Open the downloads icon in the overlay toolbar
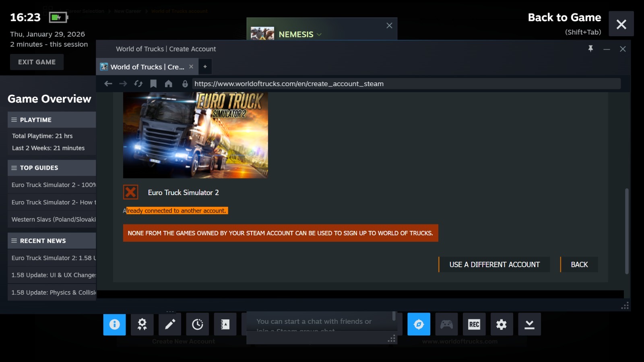644x362 pixels. pos(529,324)
